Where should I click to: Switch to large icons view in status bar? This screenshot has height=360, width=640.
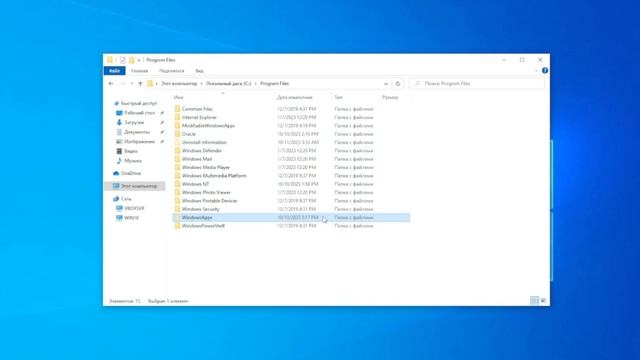coord(543,301)
